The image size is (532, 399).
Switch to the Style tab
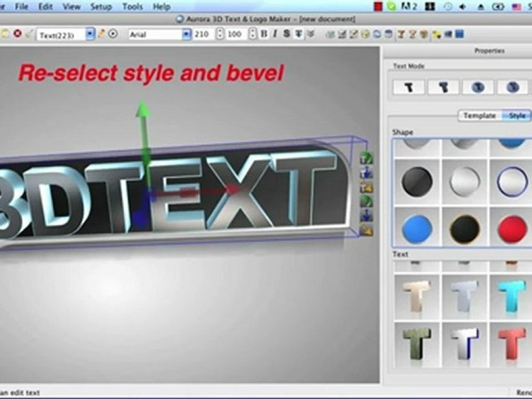click(516, 116)
